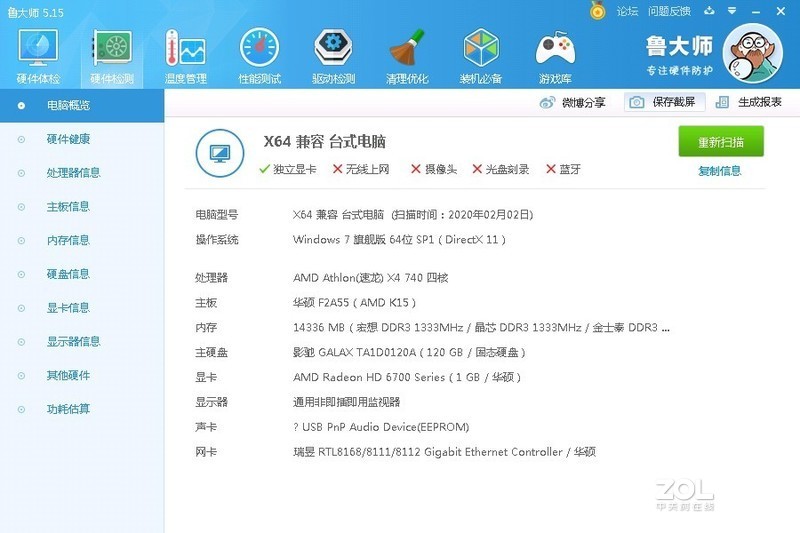The height and width of the screenshot is (533, 800).
Task: Click the 影驰 GALAX TA1D0120A disk value
Action: pos(409,352)
